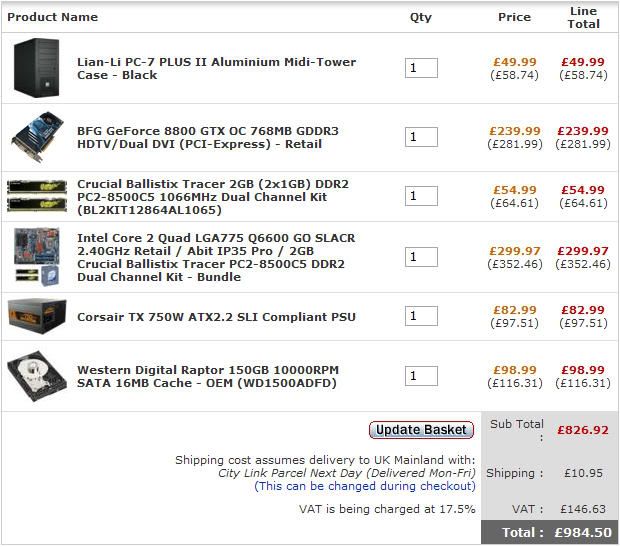Click quantity field for Intel Q6600 bundle
The image size is (620, 547).
(421, 257)
